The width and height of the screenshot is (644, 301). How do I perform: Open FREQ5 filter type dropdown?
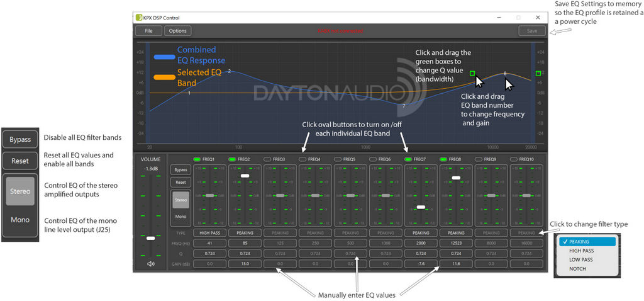click(x=351, y=233)
